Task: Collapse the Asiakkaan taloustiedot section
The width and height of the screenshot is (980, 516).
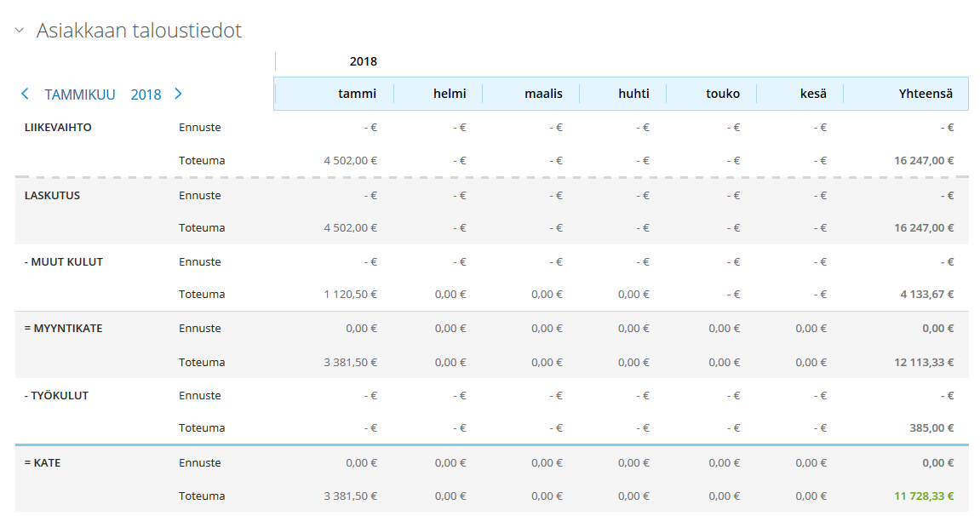Action: point(20,31)
